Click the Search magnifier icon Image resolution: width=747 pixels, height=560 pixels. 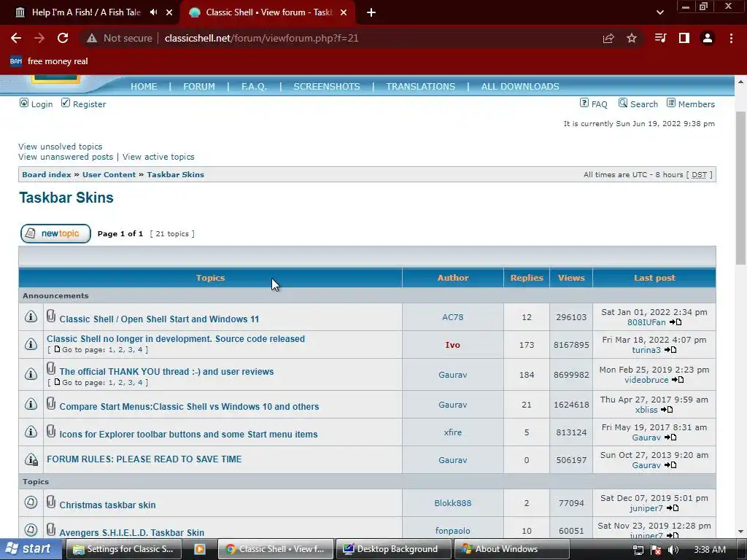click(623, 103)
